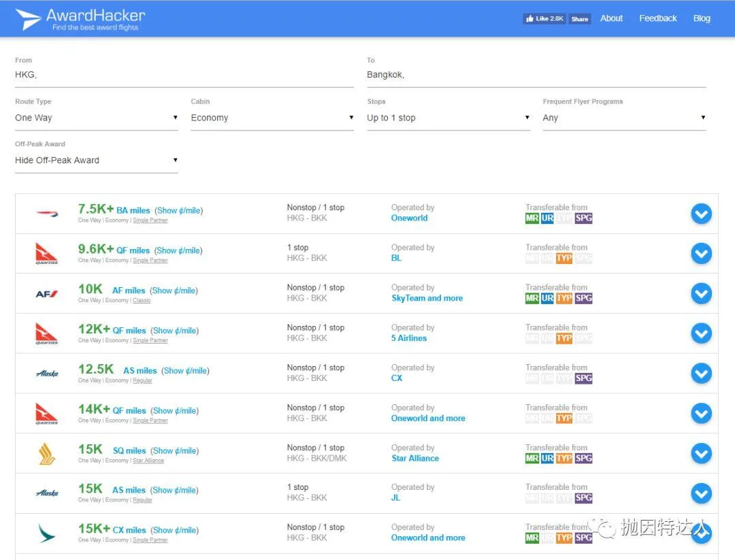The width and height of the screenshot is (735, 560).
Task: Click Star Alliance label under SQ miles
Action: click(x=148, y=461)
